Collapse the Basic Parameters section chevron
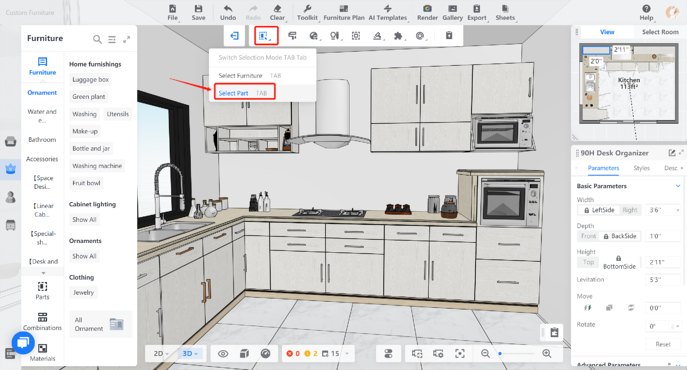Screen dimensions: 687x370 (x=678, y=186)
